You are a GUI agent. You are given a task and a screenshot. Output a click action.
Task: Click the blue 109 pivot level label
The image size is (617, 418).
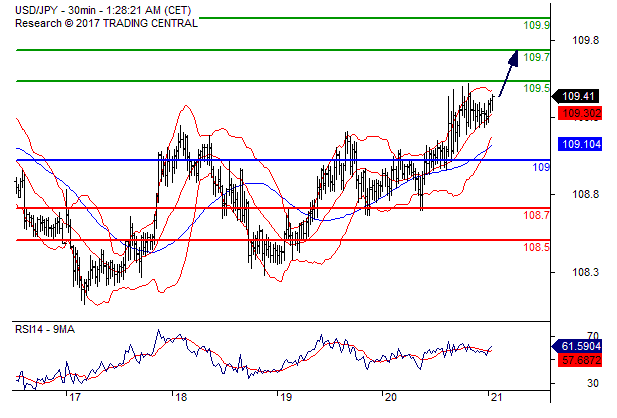(x=541, y=167)
